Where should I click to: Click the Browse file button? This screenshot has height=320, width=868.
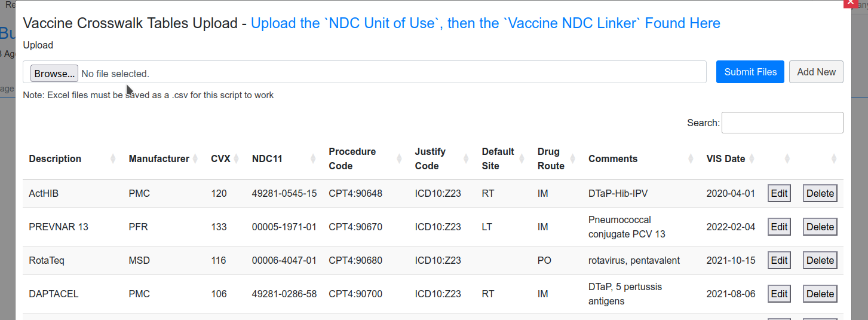click(x=54, y=74)
